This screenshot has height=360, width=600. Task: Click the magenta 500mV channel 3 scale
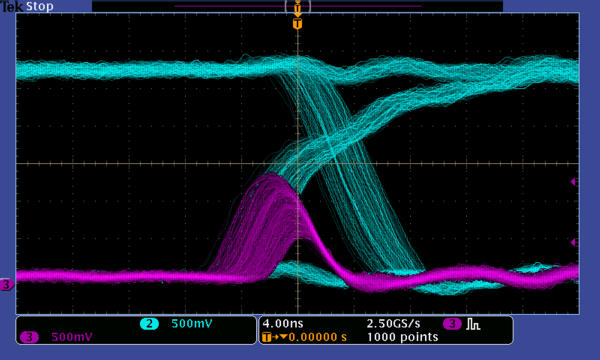[72, 337]
